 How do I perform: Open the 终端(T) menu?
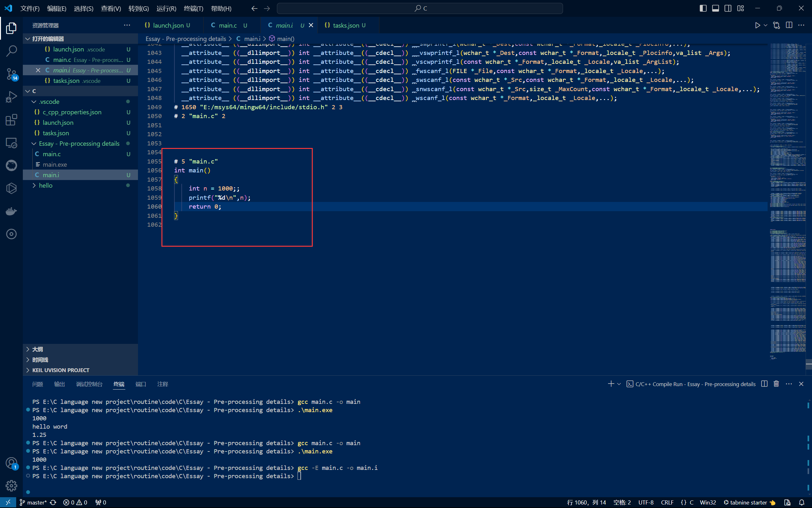(193, 8)
